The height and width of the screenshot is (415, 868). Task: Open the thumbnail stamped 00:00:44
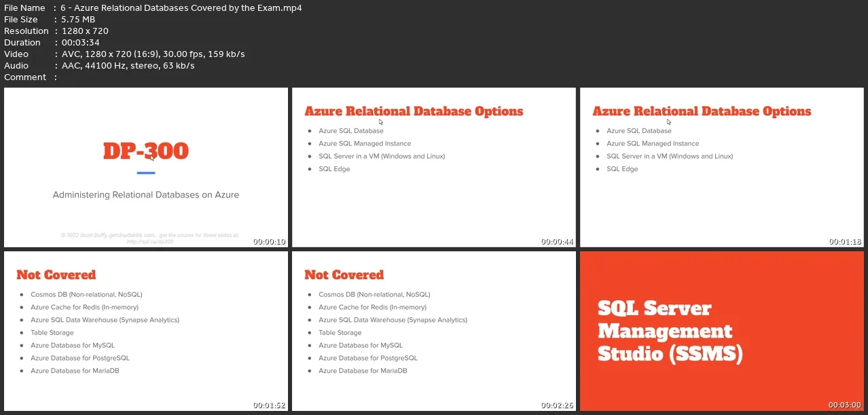[x=434, y=167]
